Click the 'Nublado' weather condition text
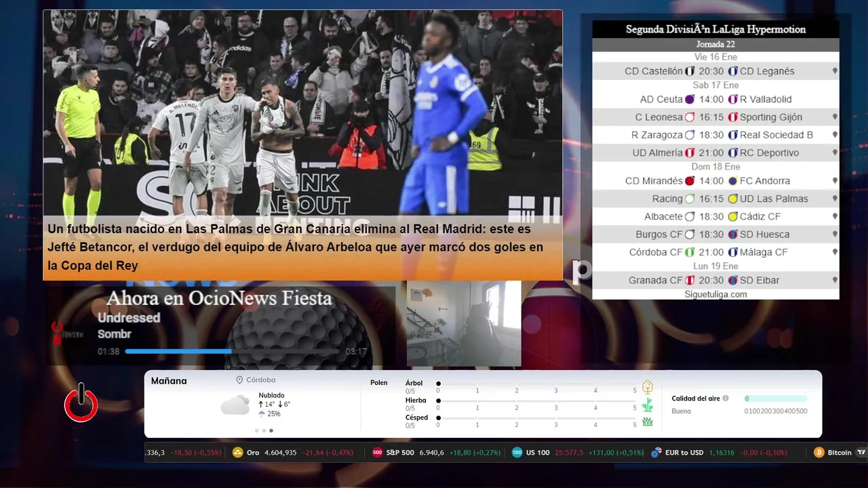868x488 pixels. [271, 395]
